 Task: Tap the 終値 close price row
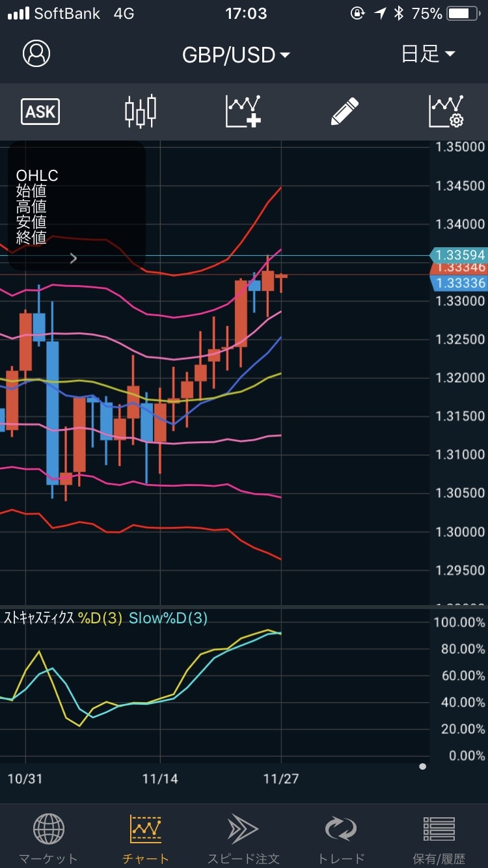(31, 237)
